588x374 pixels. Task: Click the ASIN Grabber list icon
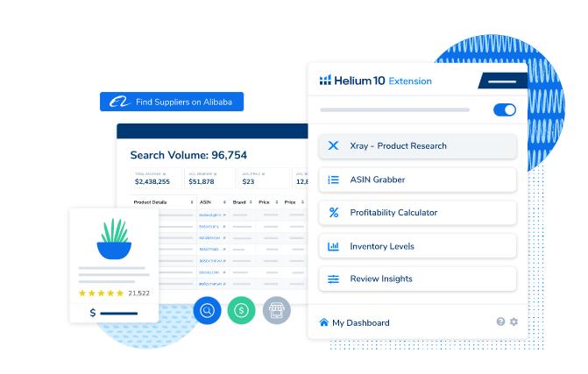pos(333,180)
